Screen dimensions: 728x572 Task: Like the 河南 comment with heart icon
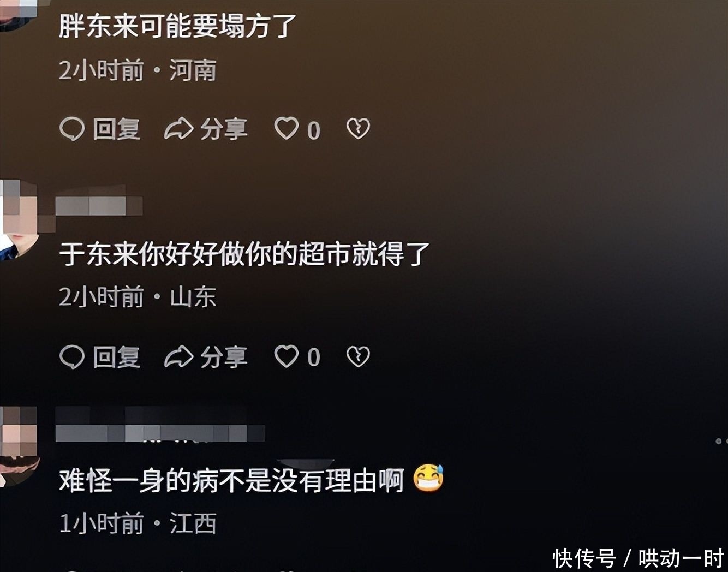[x=287, y=129]
